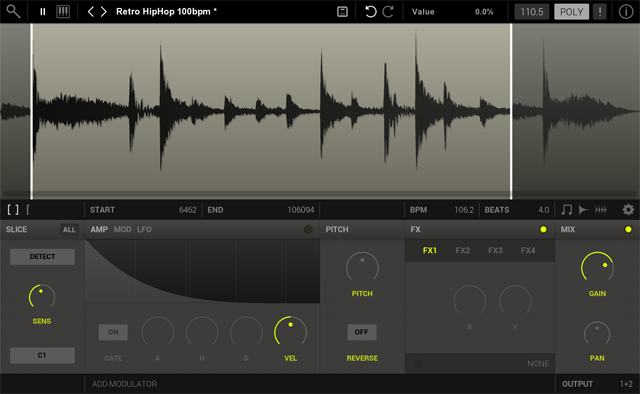This screenshot has height=394, width=640.
Task: Click the redo arrow icon
Action: click(x=388, y=11)
